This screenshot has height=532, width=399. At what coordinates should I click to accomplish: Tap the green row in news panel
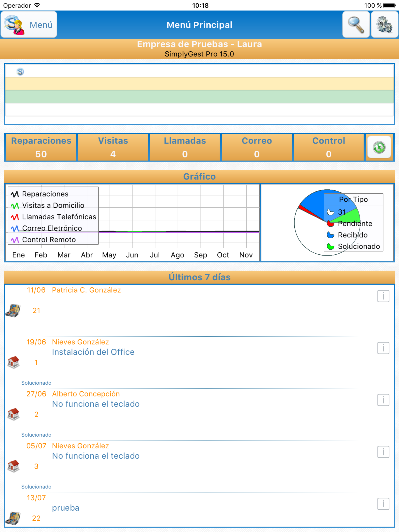[199, 97]
